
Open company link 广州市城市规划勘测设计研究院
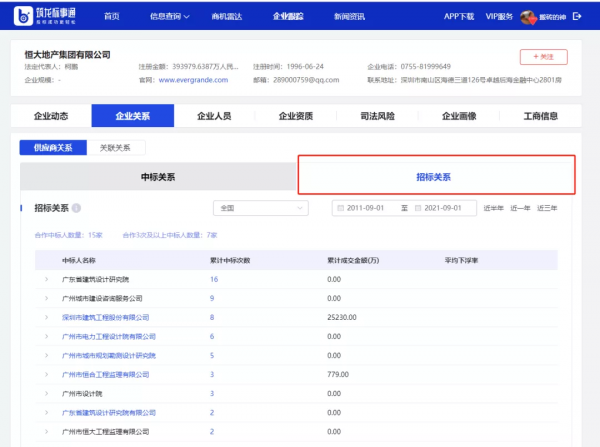click(x=109, y=356)
